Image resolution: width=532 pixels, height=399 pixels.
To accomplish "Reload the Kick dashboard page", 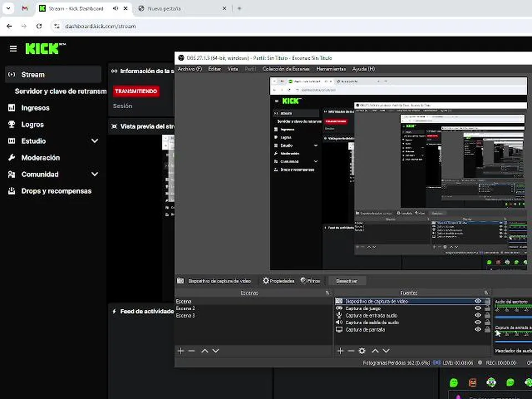I will (x=39, y=26).
